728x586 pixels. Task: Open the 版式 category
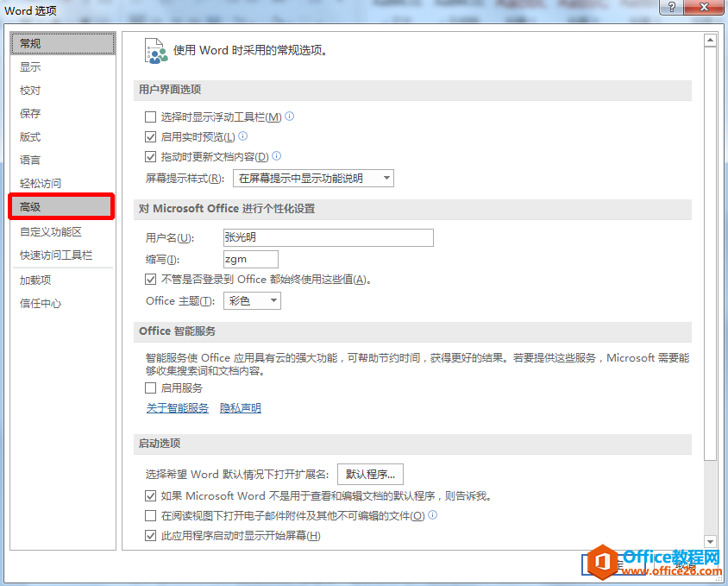pyautogui.click(x=63, y=136)
